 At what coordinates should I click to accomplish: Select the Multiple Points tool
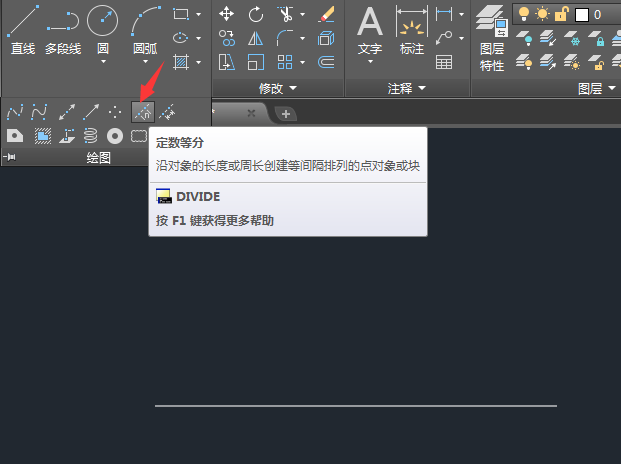(115, 112)
